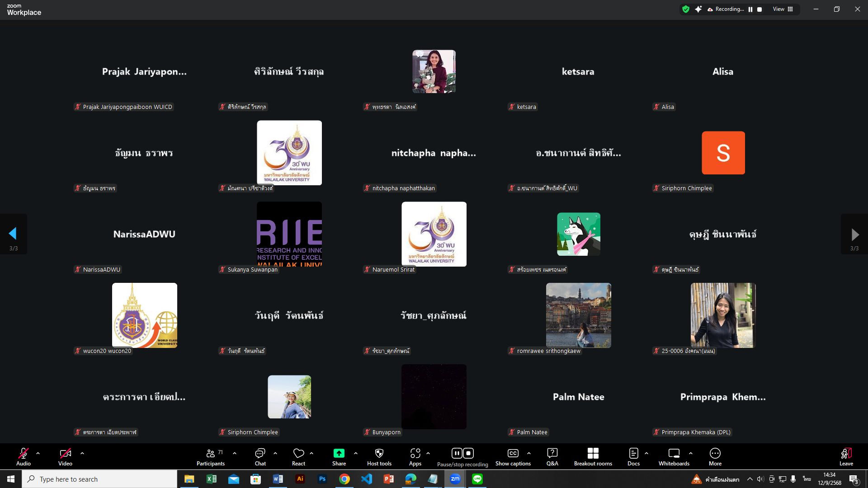This screenshot has width=868, height=488.
Task: Expand audio options arrow next to Audio
Action: 38,453
